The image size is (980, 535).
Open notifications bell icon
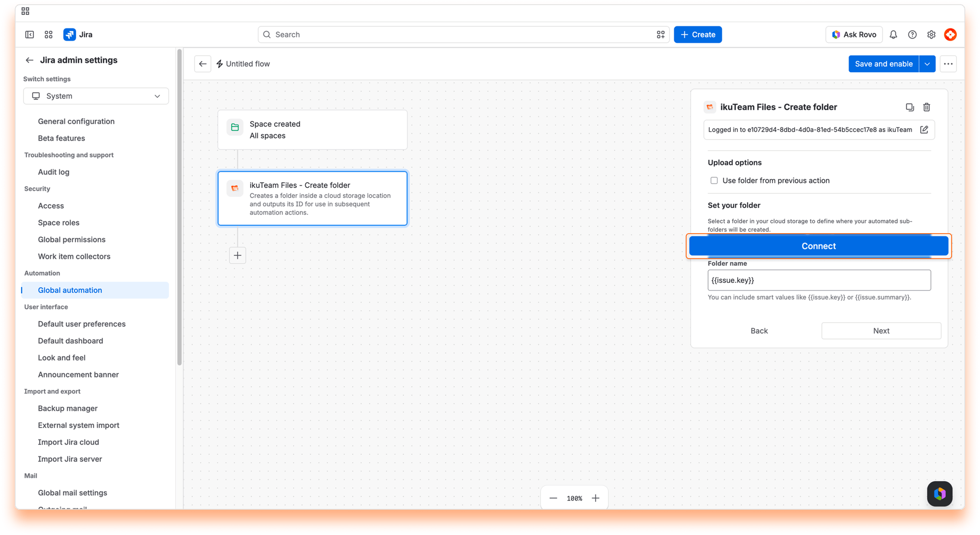[x=893, y=35]
